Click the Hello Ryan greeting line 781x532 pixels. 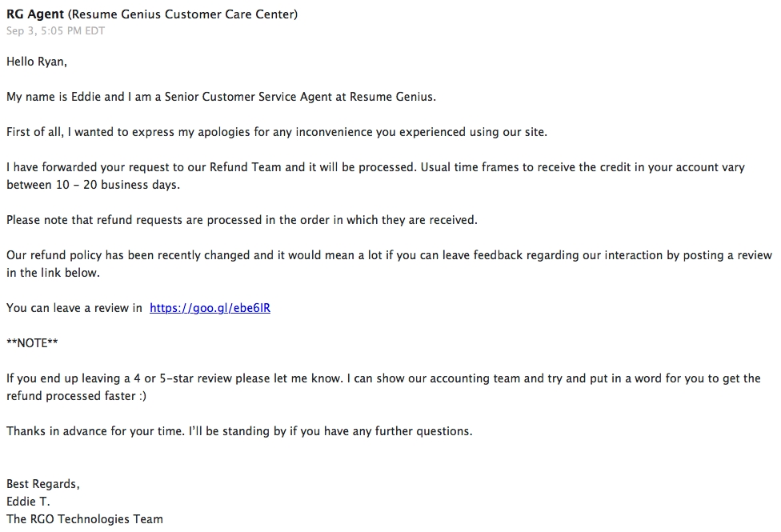pos(37,62)
